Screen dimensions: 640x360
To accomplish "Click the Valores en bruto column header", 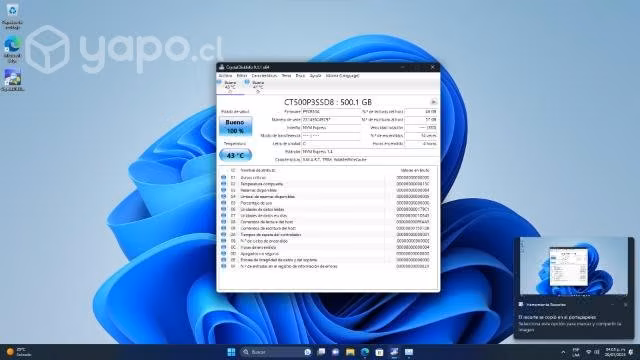I will point(415,170).
